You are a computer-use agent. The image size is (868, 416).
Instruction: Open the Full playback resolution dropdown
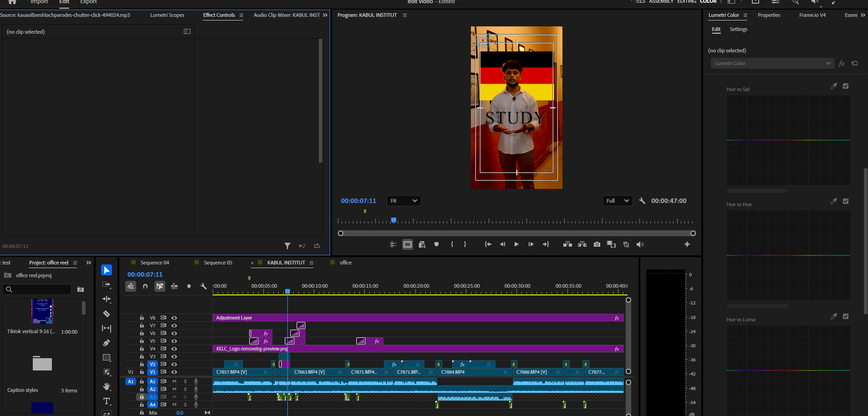(x=618, y=201)
